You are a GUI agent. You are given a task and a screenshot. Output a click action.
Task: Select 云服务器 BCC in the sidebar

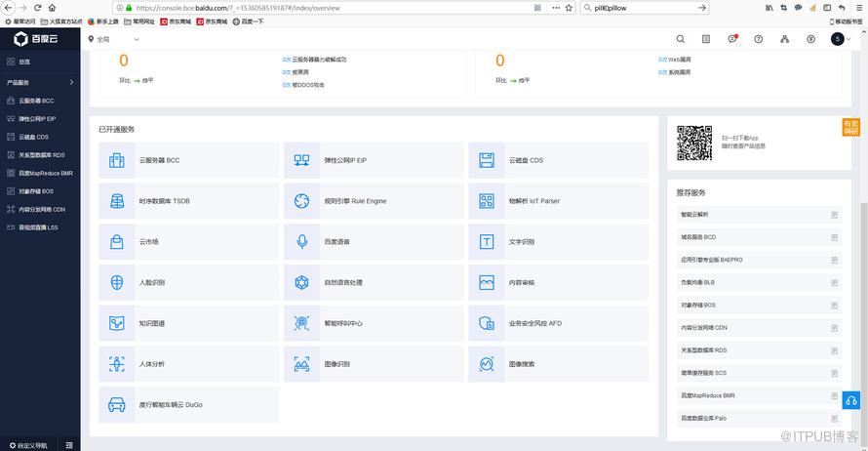click(x=40, y=101)
